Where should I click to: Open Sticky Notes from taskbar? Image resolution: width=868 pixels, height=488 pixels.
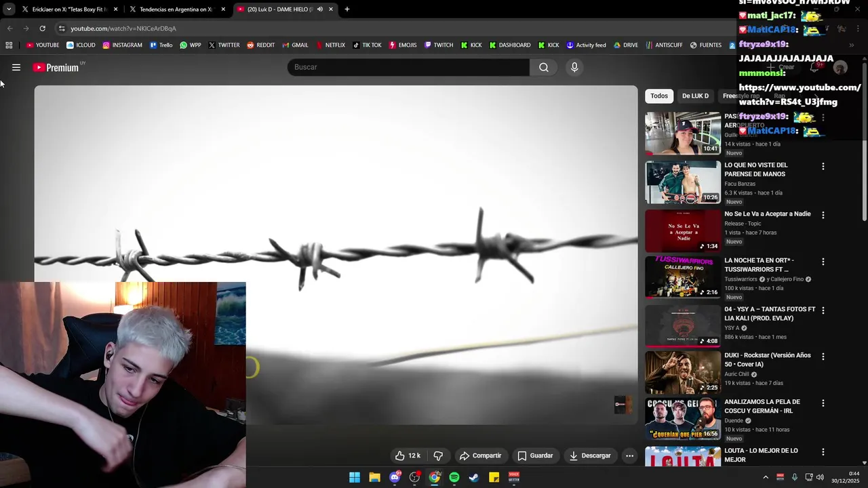coord(494,477)
